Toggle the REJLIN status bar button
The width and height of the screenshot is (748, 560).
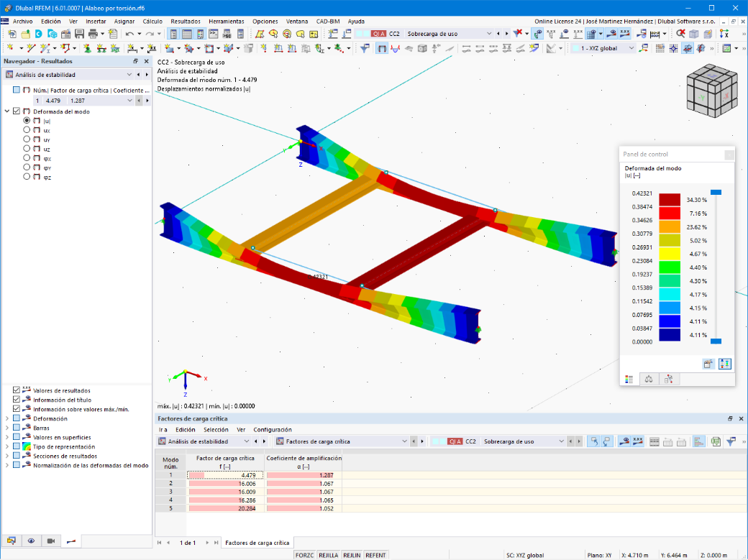352,555
